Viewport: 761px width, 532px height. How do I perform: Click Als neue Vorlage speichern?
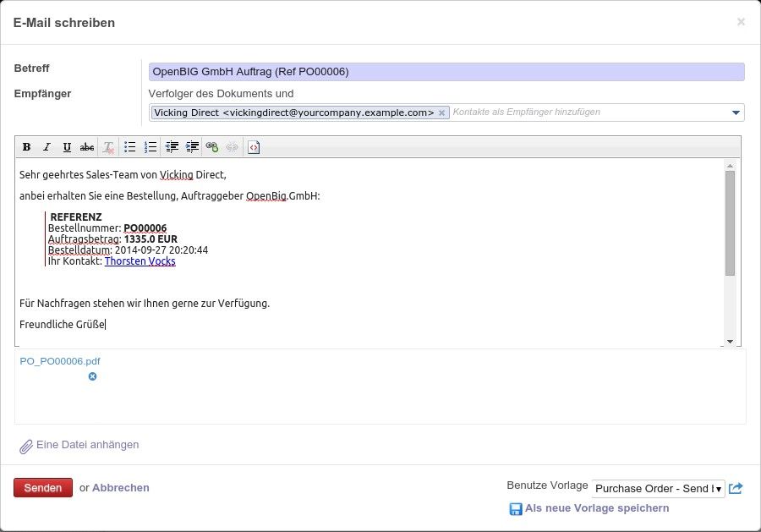pyautogui.click(x=596, y=508)
